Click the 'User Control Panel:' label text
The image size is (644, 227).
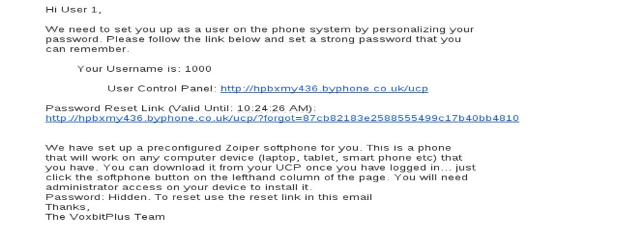tap(162, 89)
